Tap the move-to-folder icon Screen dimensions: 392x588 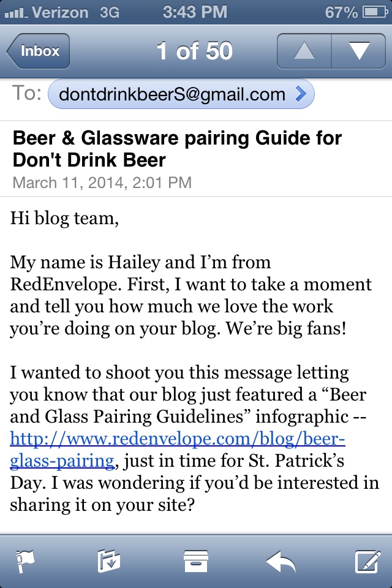(x=109, y=560)
